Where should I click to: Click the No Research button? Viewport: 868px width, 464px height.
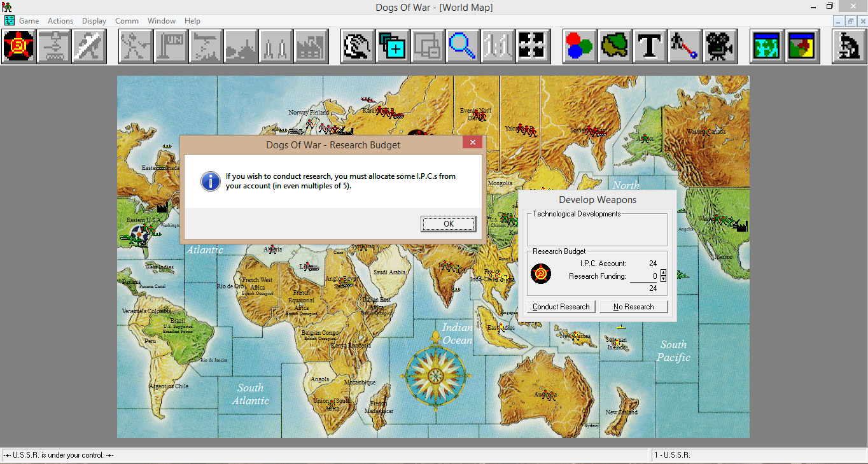(634, 307)
